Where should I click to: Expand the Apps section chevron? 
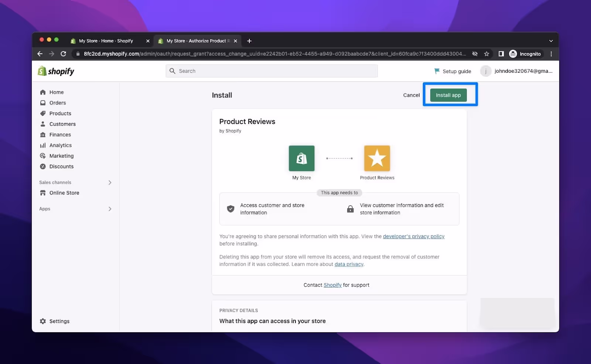click(110, 209)
